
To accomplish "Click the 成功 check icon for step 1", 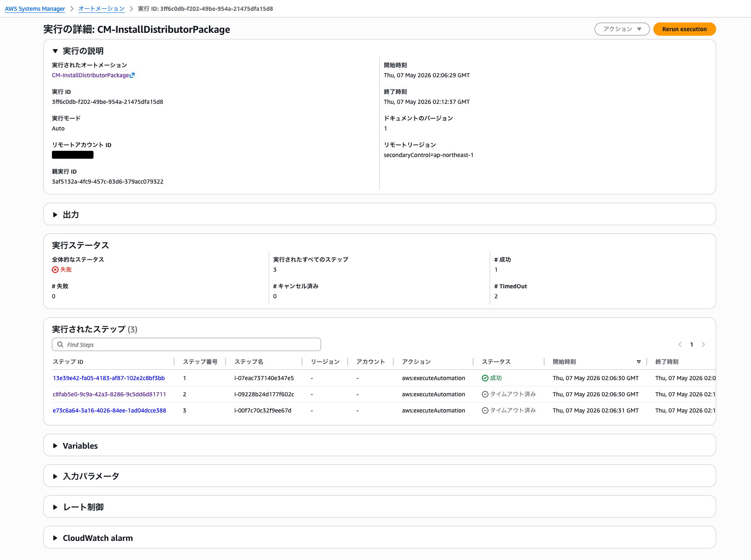I will 485,378.
